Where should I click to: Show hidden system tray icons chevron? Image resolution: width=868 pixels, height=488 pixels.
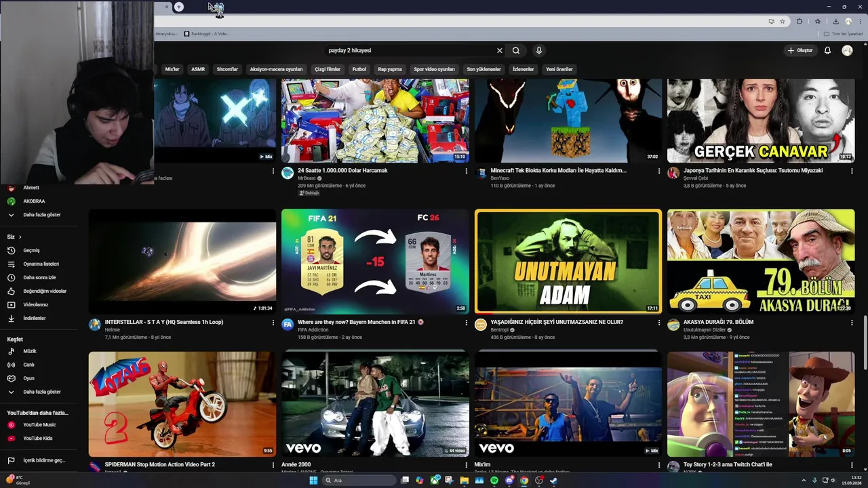pos(804,481)
